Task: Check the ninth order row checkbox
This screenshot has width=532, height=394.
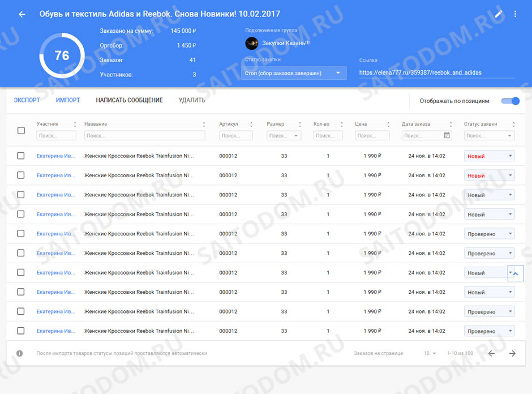Action: 21,311
